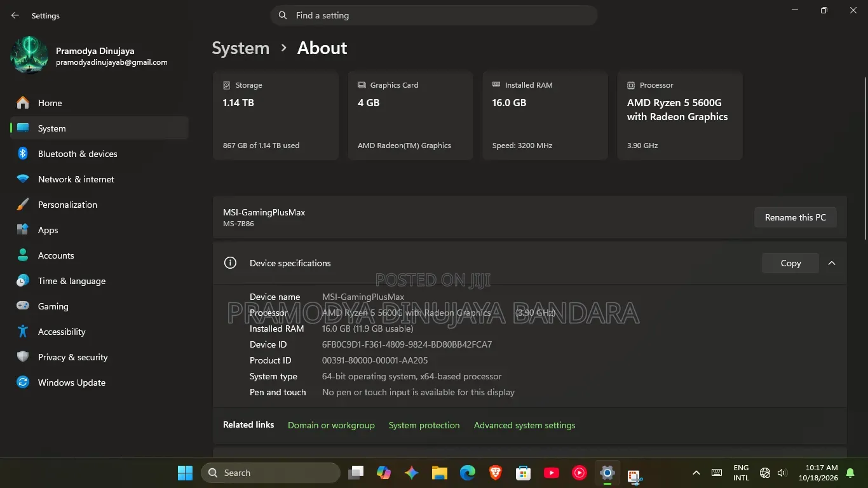Open Microsoft Store from taskbar

(524, 473)
